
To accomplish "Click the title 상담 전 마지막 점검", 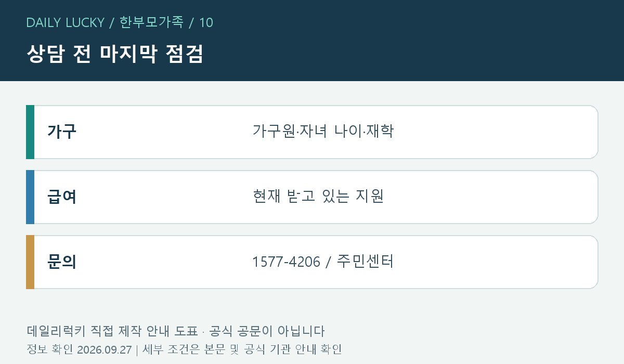I will pyautogui.click(x=114, y=54).
